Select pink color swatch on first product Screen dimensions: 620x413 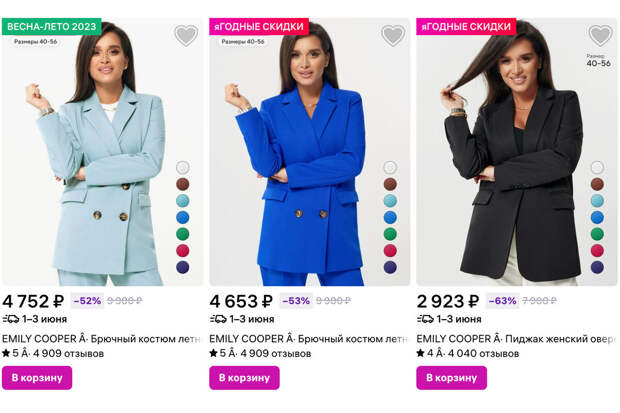point(183,251)
